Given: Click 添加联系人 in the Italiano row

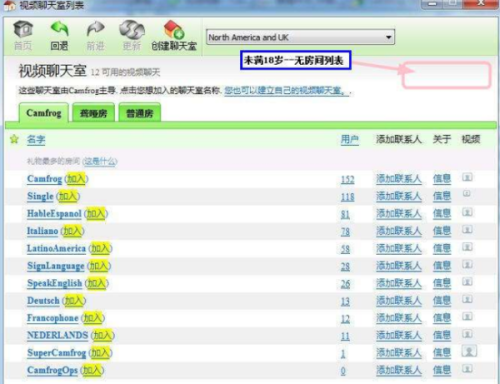Looking at the screenshot, I should [x=399, y=231].
